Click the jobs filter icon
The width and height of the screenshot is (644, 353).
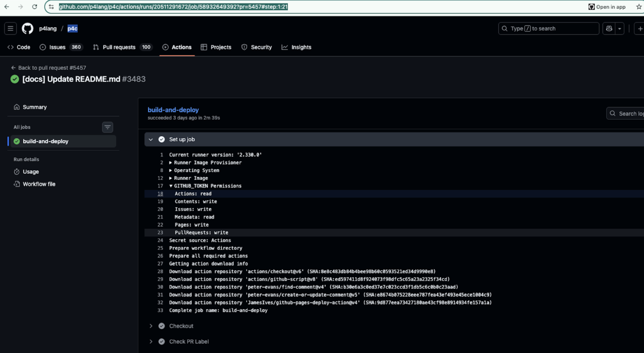pyautogui.click(x=107, y=127)
